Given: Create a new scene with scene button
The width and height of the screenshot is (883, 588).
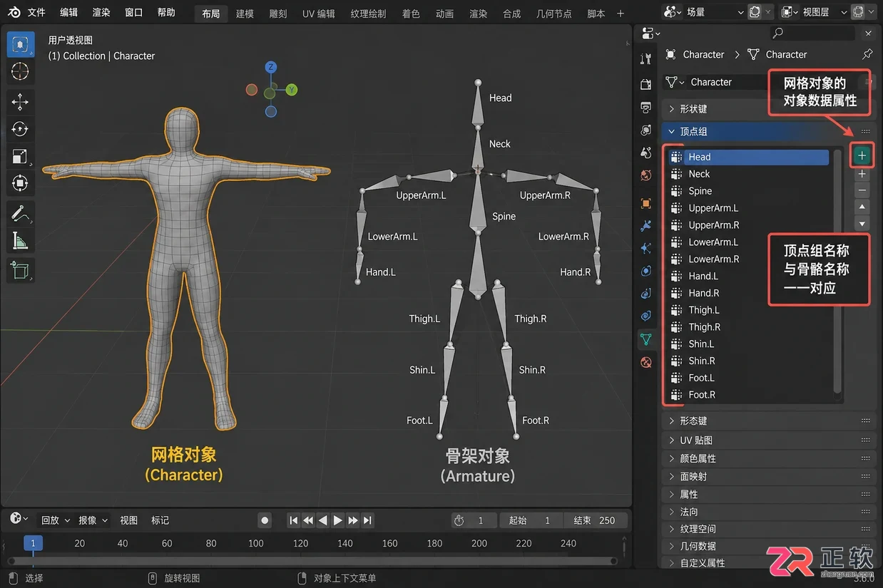Looking at the screenshot, I should 755,12.
